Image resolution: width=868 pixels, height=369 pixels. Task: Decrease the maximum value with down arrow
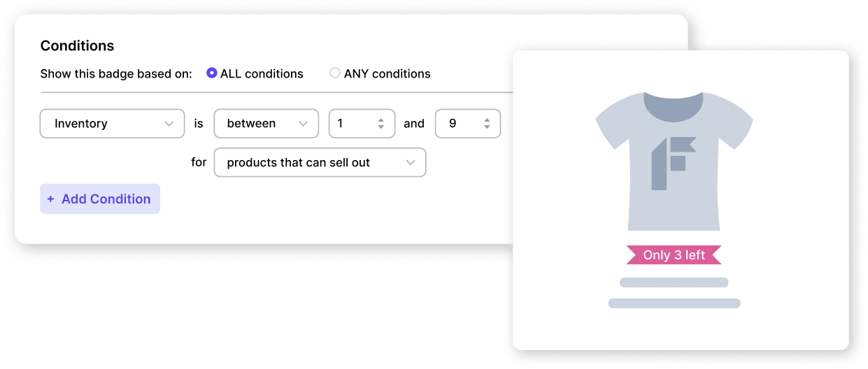(487, 128)
